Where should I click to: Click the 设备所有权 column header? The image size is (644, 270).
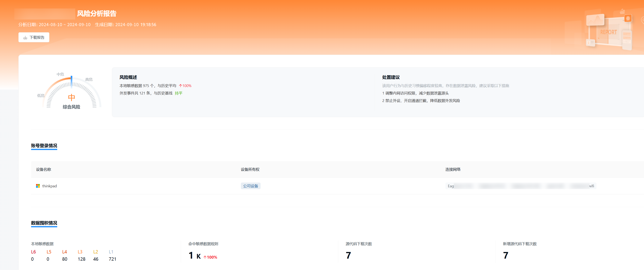[x=250, y=170]
